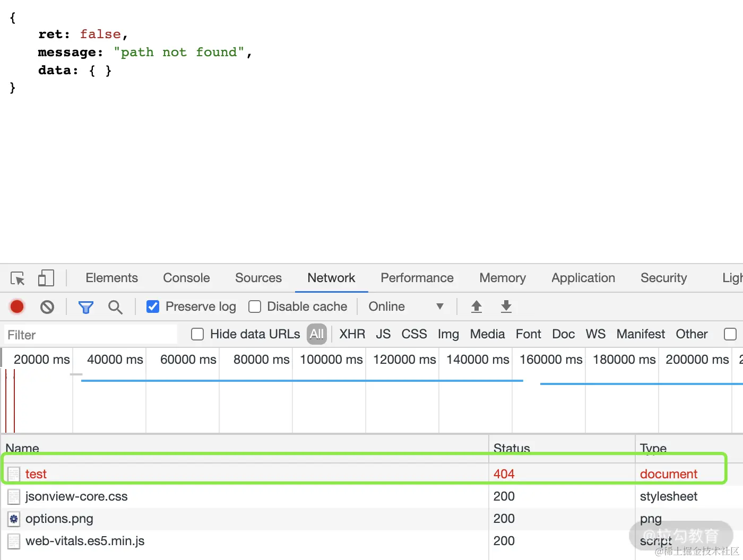This screenshot has width=743, height=560.
Task: Tick the checkbox after the Other filter
Action: pyautogui.click(x=730, y=334)
